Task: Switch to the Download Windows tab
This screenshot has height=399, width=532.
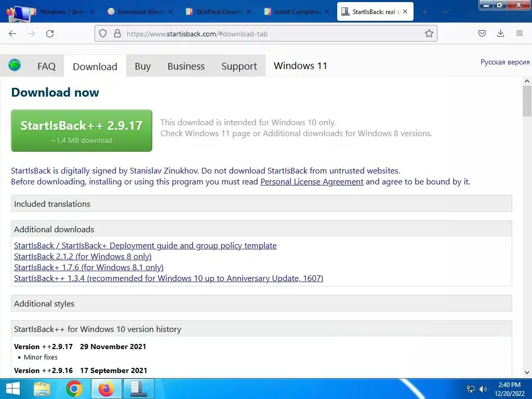Action: [x=139, y=12]
